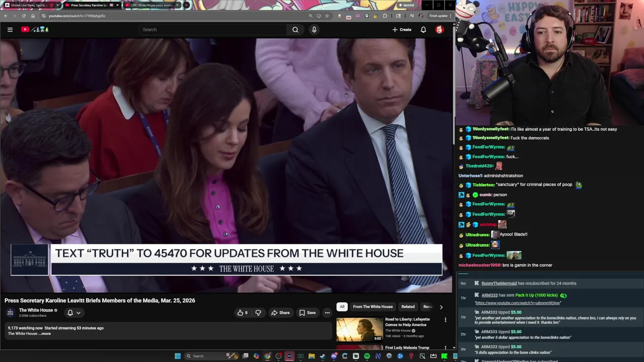This screenshot has height=362, width=644.
Task: Switch to LIVE: White House press briefing tab
Action: pos(151,5)
